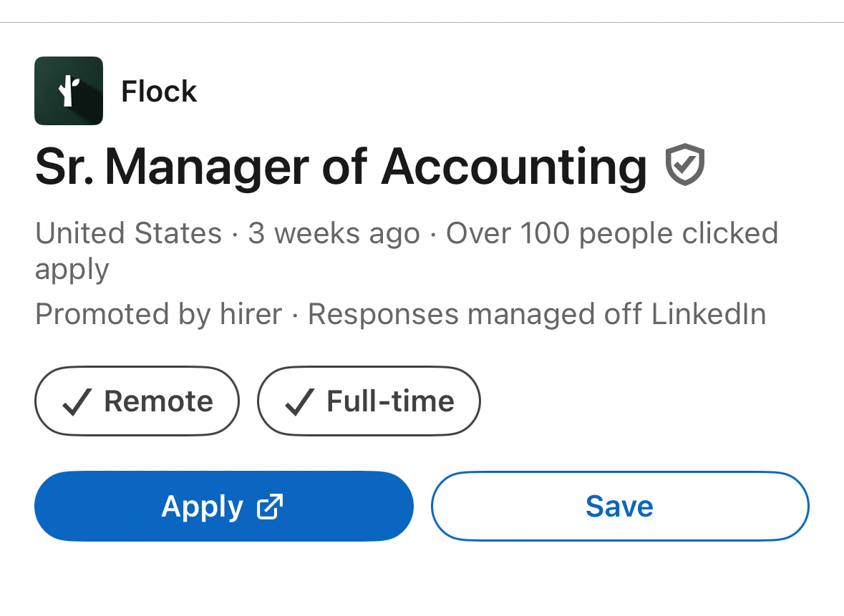This screenshot has width=844, height=616.
Task: Click 'Over 100 people clicked' applicant text
Action: (611, 234)
